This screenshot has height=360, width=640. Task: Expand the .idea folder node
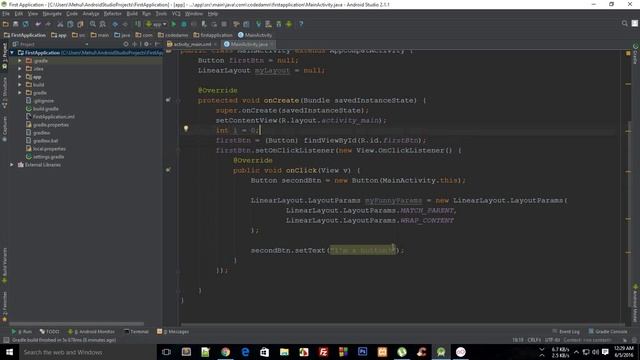[20, 69]
